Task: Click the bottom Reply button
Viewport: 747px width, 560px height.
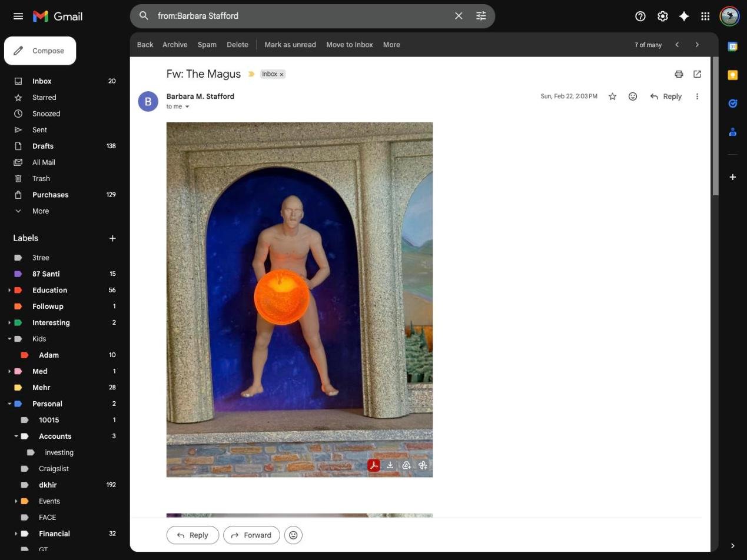Action: coord(192,535)
